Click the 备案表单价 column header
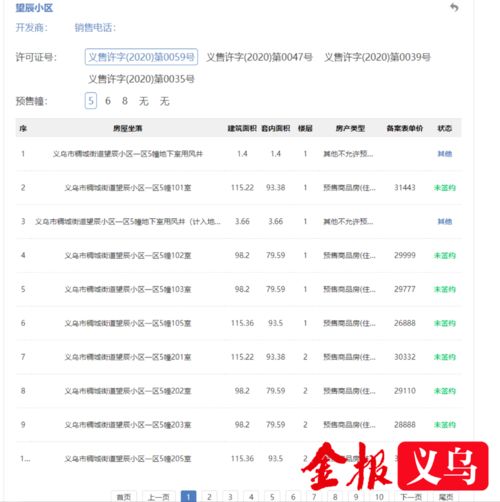 (405, 128)
